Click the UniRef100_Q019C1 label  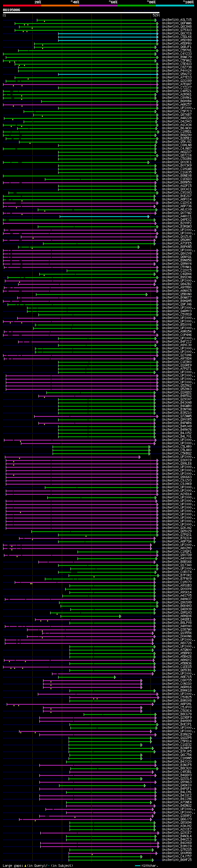coord(177,162)
